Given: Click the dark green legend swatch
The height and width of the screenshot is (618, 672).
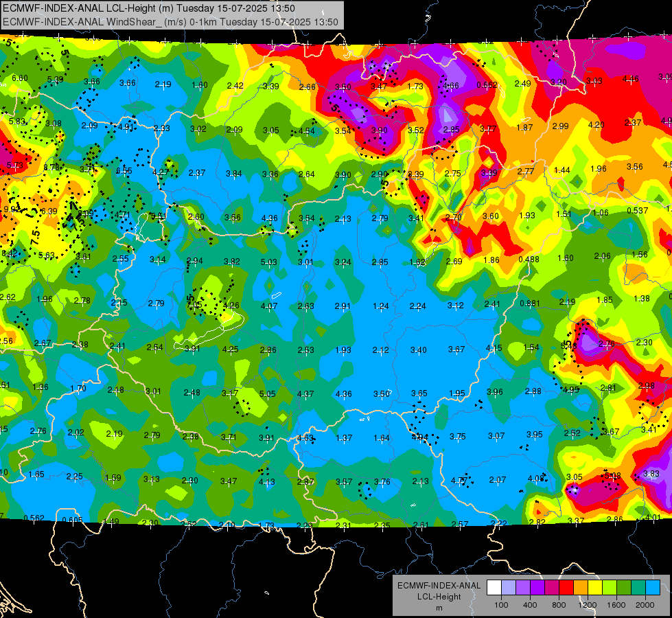Looking at the screenshot, I should 624,587.
